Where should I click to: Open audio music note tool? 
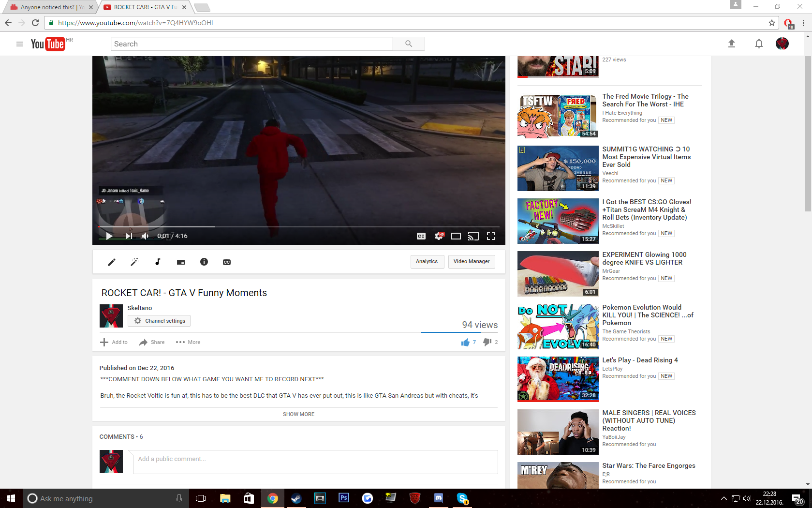158,262
